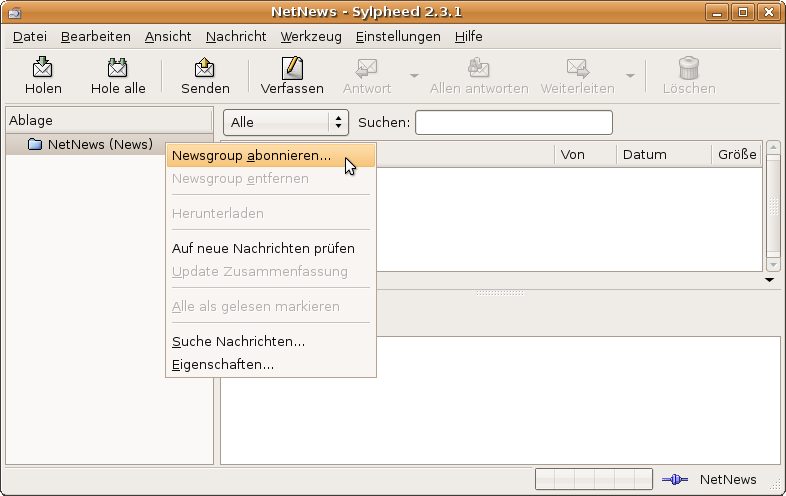Open the Werkzeug menu

click(x=311, y=37)
